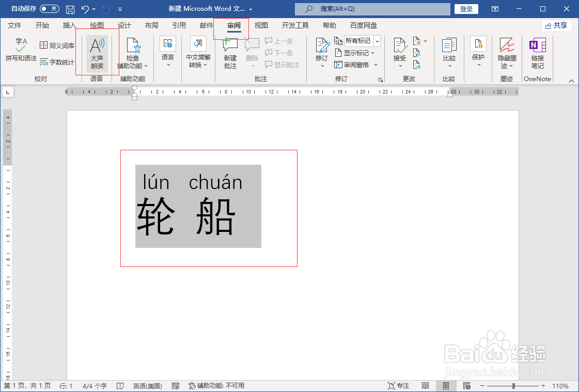Go to Previous comment (上一条)
Image resolution: width=579 pixels, height=392 pixels.
279,41
